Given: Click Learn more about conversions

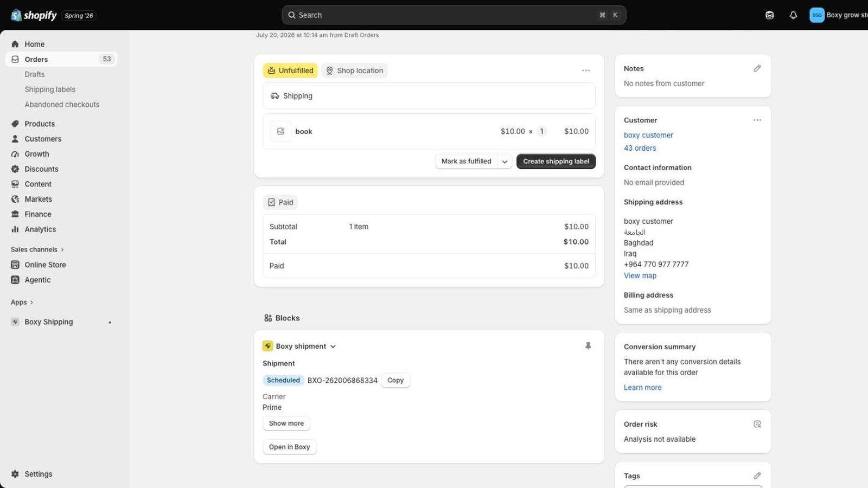Looking at the screenshot, I should click(x=643, y=388).
